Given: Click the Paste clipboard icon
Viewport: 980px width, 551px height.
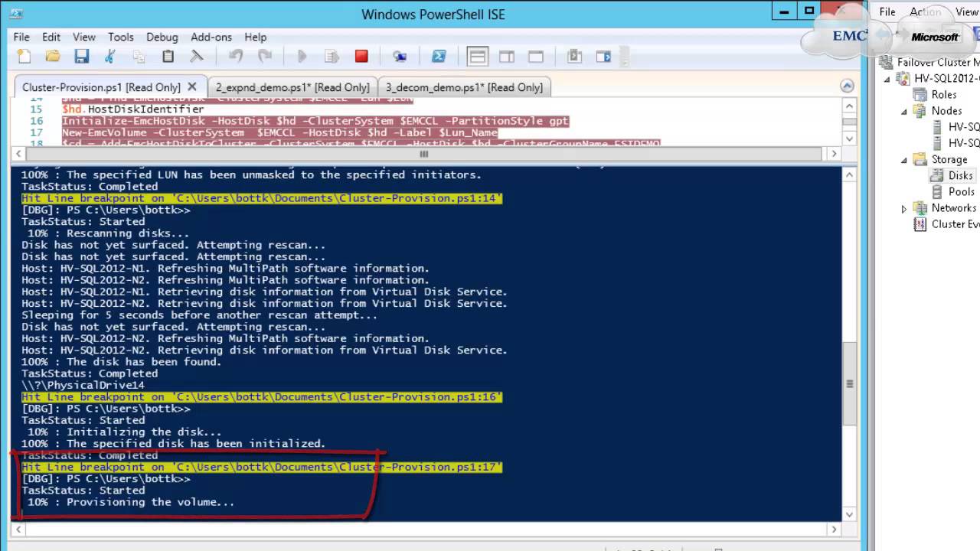Looking at the screenshot, I should [168, 57].
